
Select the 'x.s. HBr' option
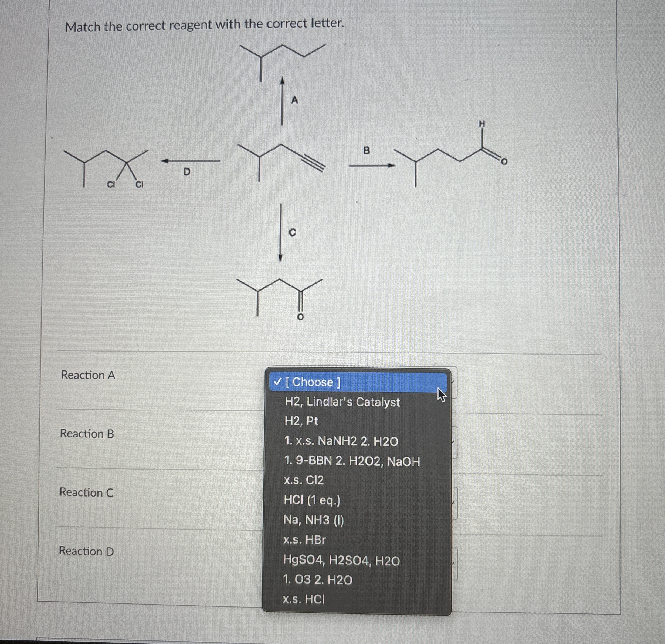[304, 540]
